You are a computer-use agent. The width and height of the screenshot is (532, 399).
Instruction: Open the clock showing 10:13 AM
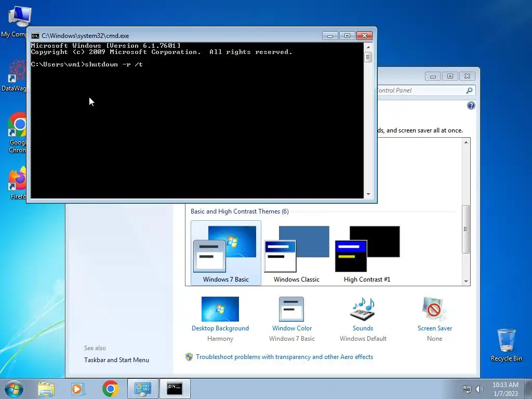[505, 389]
